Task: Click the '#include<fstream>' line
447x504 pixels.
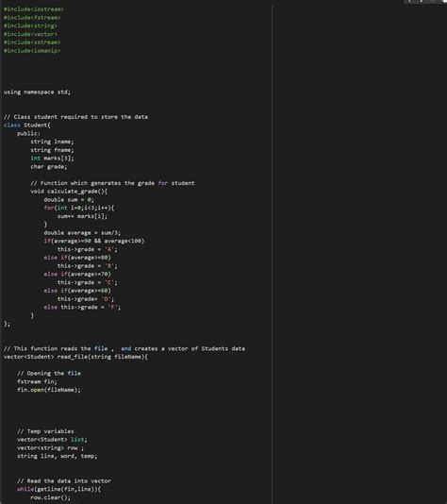Action: click(x=32, y=18)
